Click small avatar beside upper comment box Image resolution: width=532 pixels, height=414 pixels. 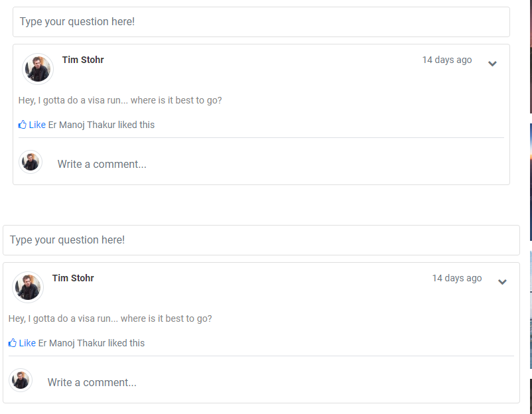click(x=31, y=162)
